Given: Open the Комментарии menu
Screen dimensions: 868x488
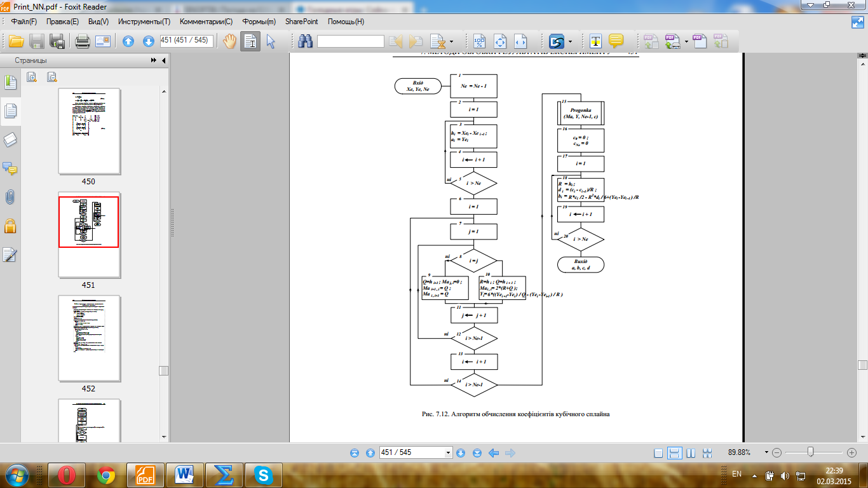Looking at the screenshot, I should [x=206, y=21].
